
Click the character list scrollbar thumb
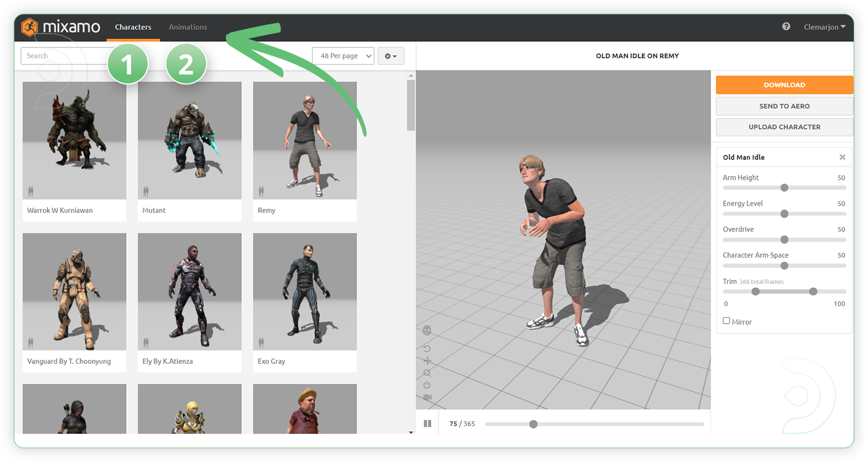coord(411,105)
